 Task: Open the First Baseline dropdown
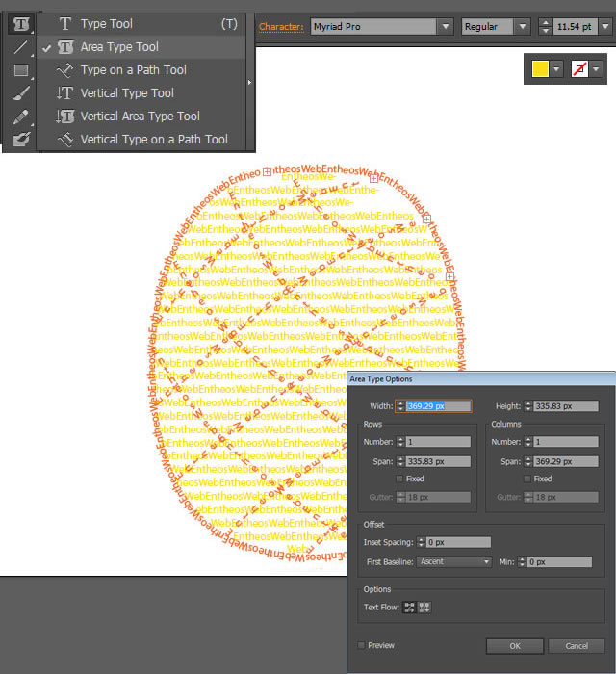454,561
